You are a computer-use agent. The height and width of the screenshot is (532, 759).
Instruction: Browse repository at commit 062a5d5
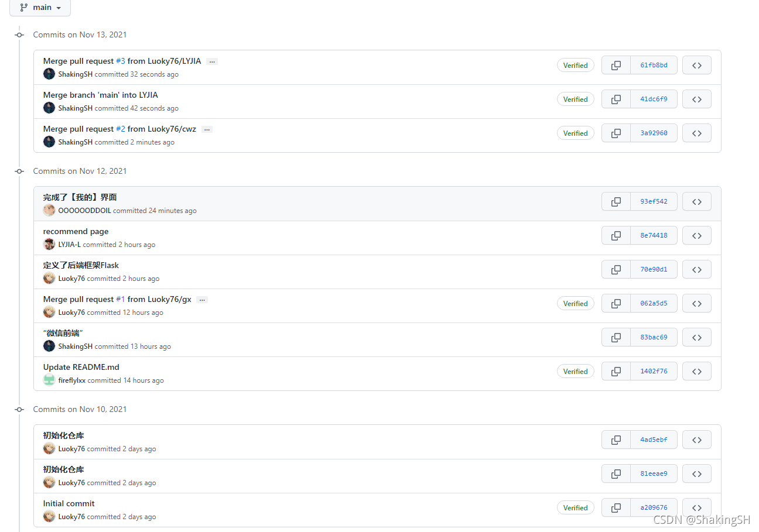pyautogui.click(x=697, y=304)
